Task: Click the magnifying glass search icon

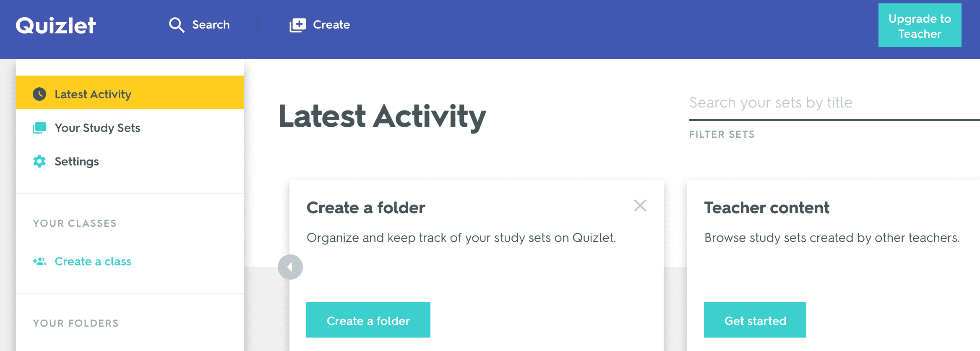Action: point(177,25)
